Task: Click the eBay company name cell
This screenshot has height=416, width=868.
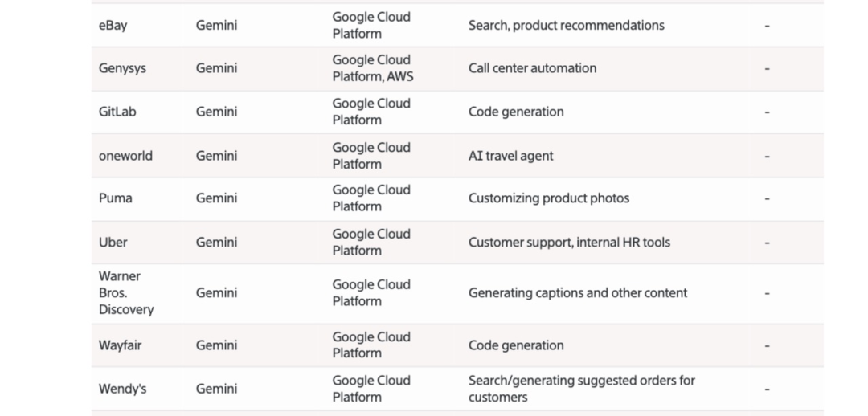Action: click(113, 26)
